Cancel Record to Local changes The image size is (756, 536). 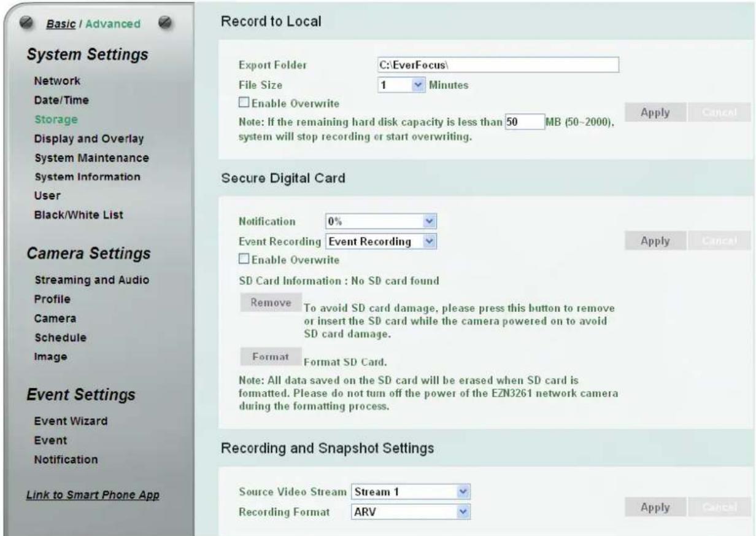(719, 112)
